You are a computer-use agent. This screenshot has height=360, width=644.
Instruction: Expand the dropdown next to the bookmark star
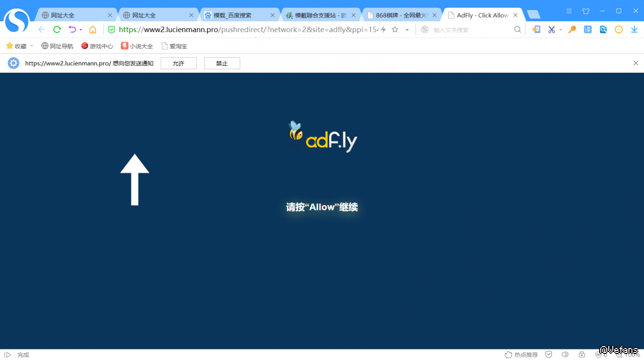(407, 30)
